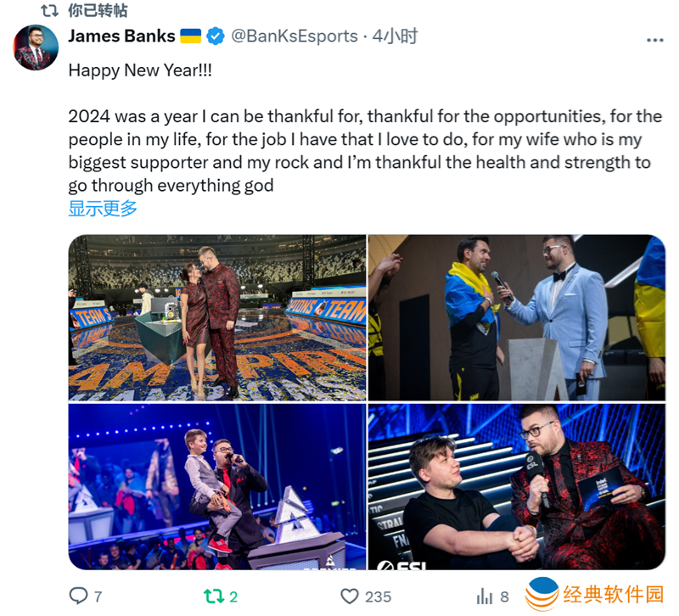This screenshot has height=616, width=679.
Task: Click the Happy New Year post text
Action: tap(140, 70)
